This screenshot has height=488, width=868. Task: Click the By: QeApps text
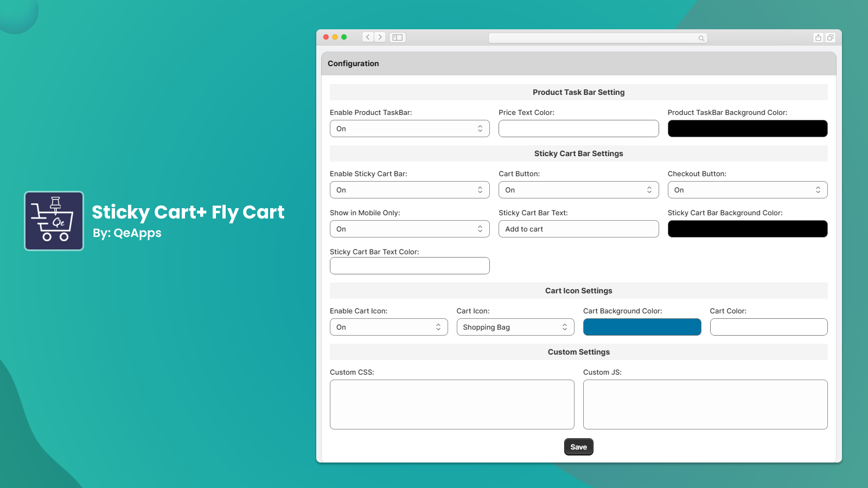coord(127,233)
